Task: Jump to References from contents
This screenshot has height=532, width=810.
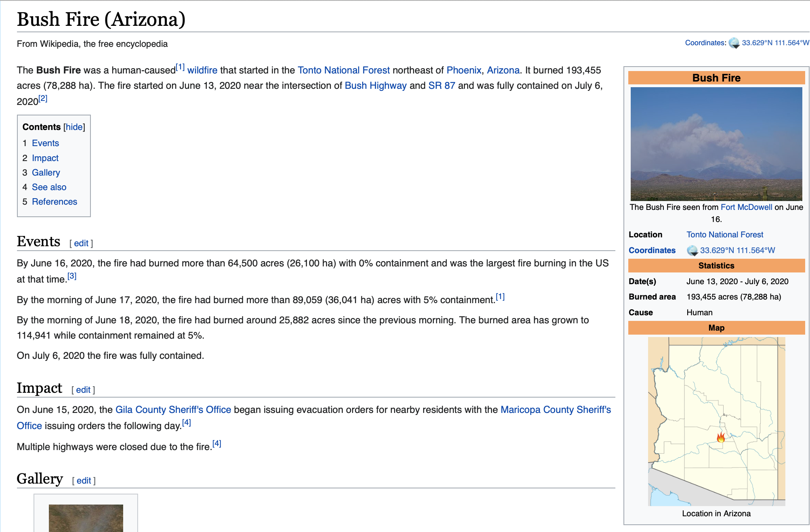Action: pyautogui.click(x=54, y=202)
